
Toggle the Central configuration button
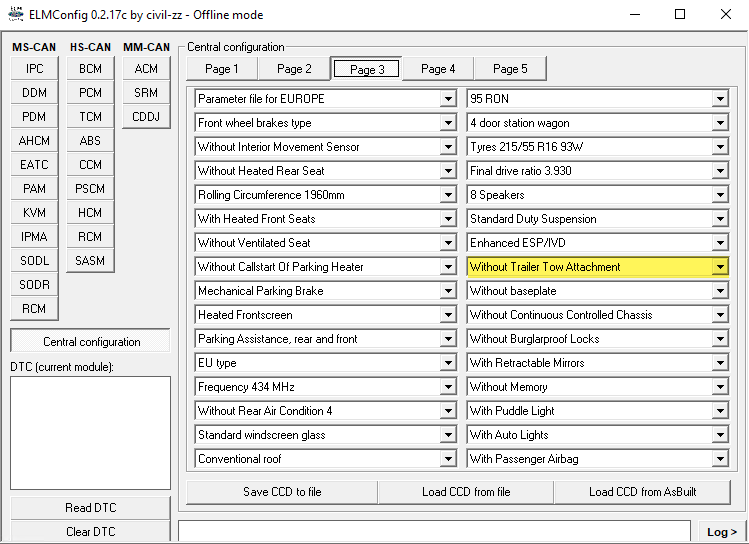90,341
